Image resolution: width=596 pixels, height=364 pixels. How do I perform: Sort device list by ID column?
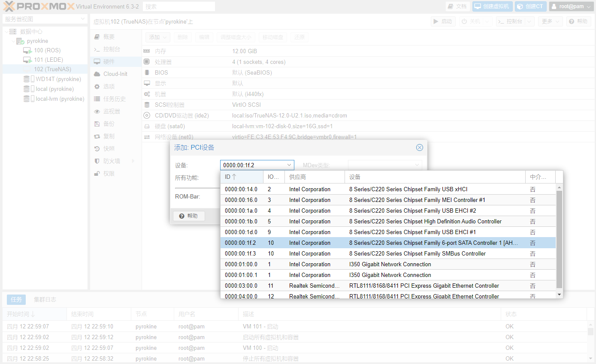pyautogui.click(x=242, y=177)
